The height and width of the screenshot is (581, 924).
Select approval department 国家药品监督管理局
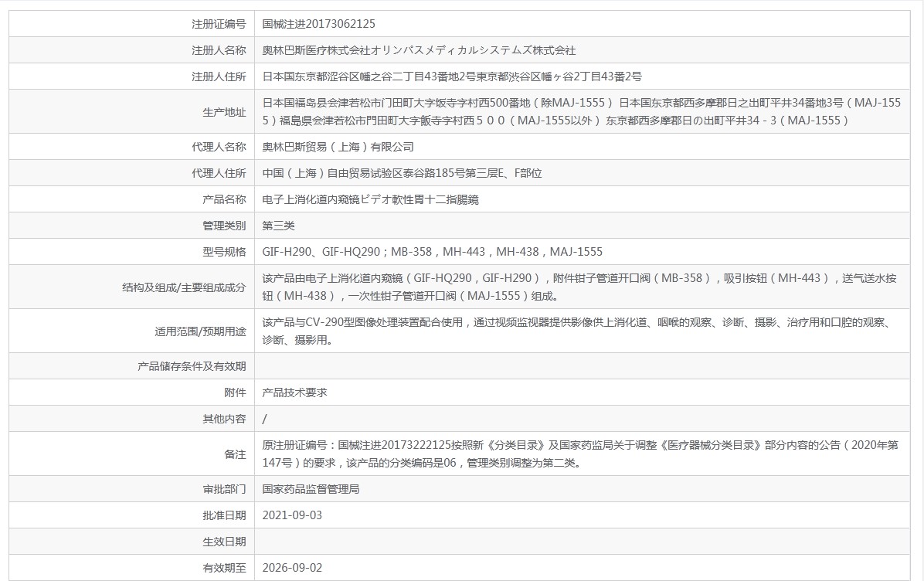point(311,489)
